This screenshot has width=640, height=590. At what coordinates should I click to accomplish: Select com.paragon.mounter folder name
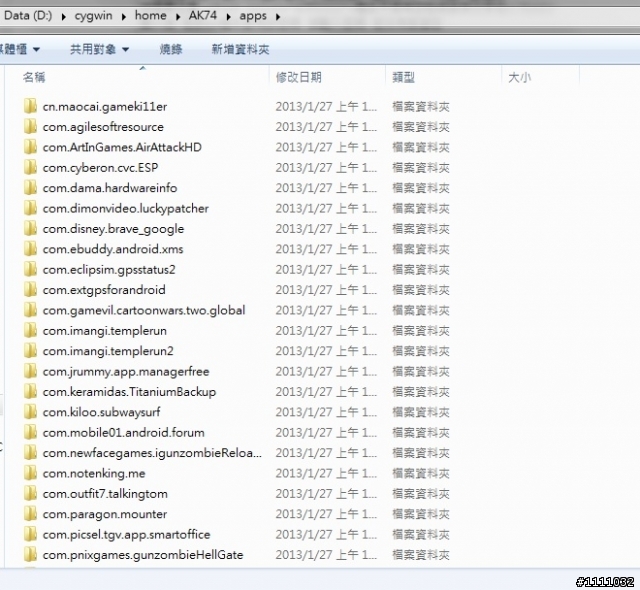105,514
